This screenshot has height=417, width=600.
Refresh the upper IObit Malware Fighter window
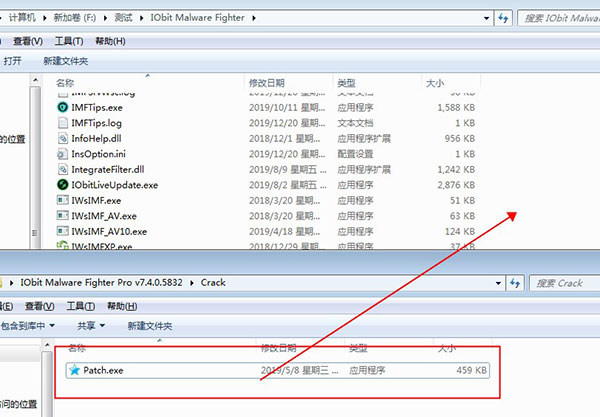[x=504, y=18]
